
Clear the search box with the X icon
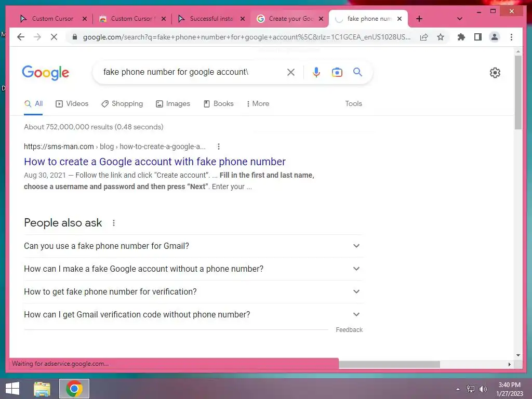291,72
